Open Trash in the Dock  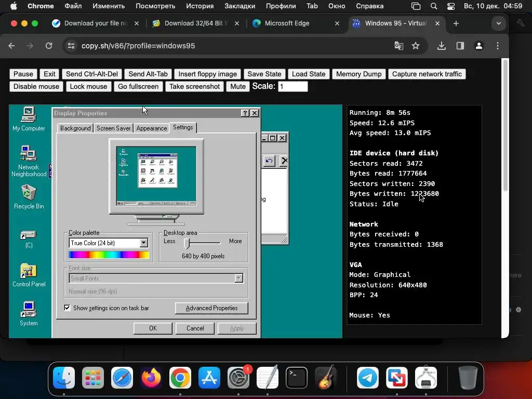tap(468, 378)
